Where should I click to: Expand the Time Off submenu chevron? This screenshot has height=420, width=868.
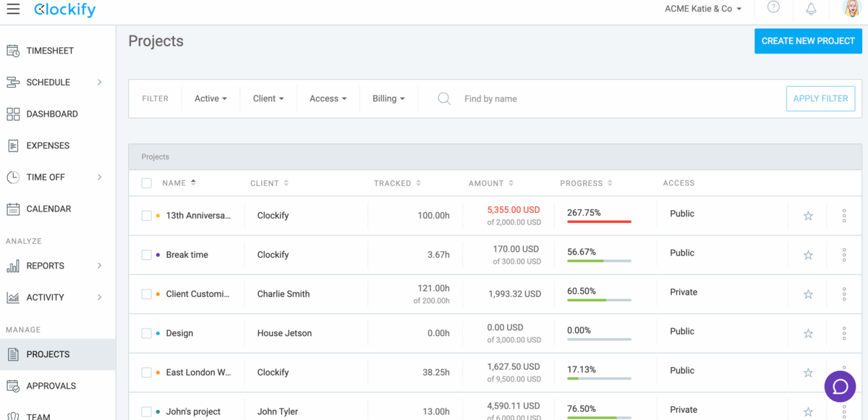(x=99, y=177)
